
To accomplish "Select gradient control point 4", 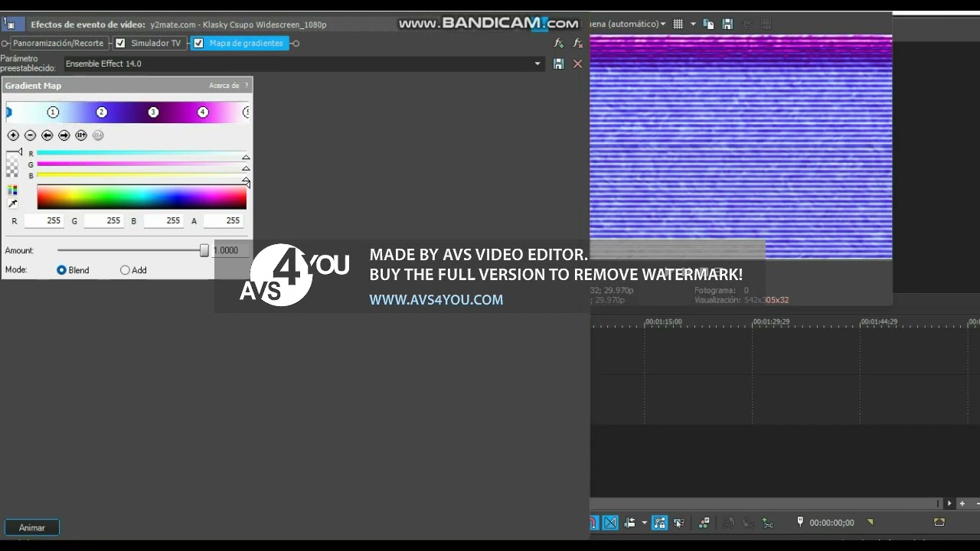I will point(203,112).
